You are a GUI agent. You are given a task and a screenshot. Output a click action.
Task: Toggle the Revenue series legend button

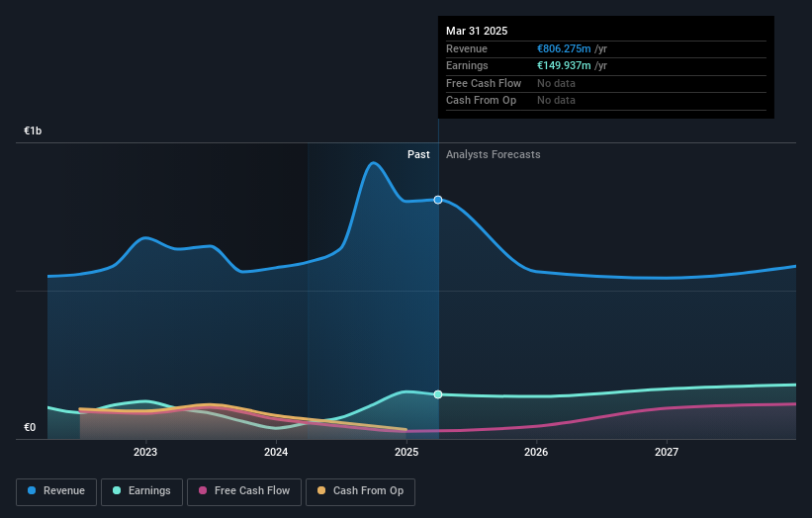[x=56, y=491]
